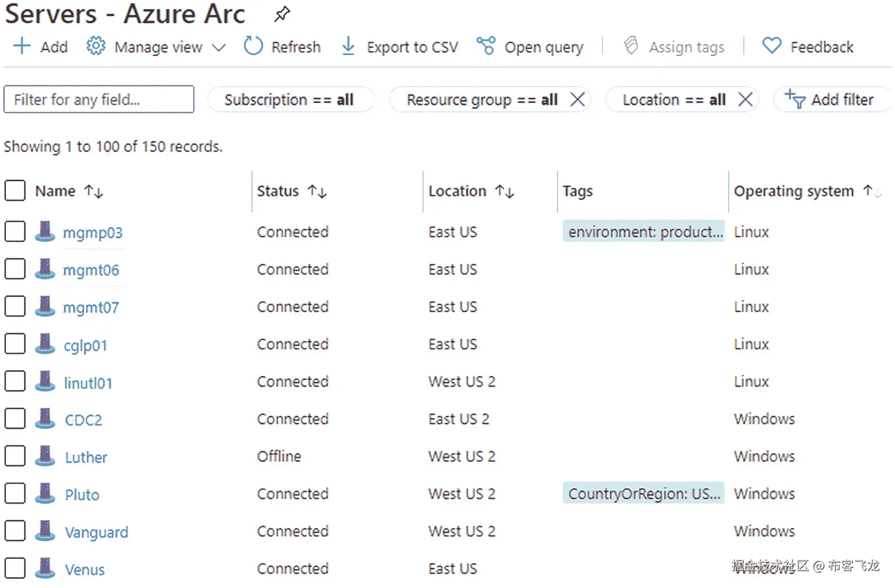895x588 pixels.
Task: Open the Vanguard server link
Action: point(97,532)
